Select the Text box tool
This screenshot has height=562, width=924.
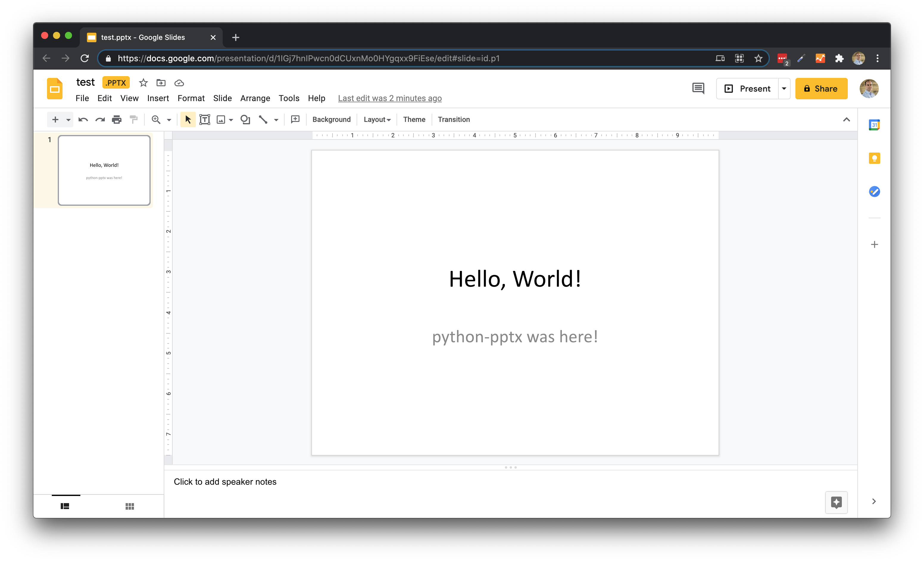click(x=205, y=119)
